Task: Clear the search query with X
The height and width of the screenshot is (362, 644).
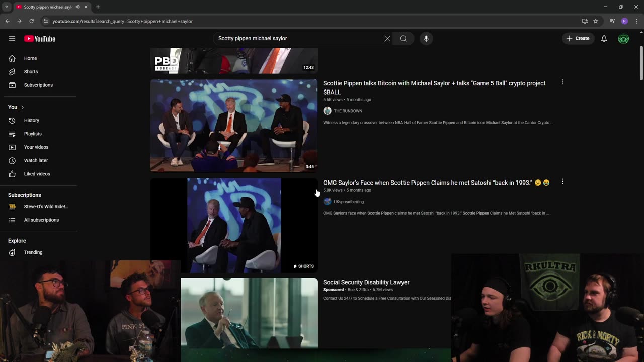Action: (387, 39)
